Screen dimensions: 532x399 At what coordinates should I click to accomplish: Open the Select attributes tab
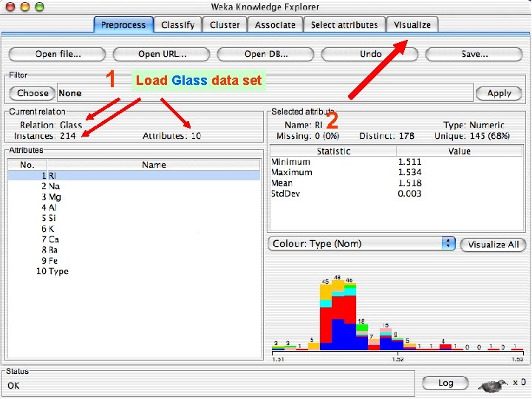click(x=344, y=25)
